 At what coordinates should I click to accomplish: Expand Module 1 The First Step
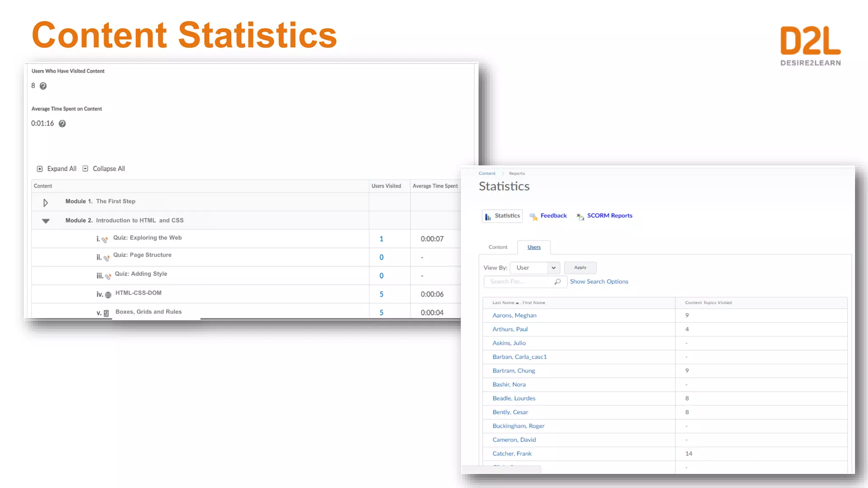tap(46, 203)
